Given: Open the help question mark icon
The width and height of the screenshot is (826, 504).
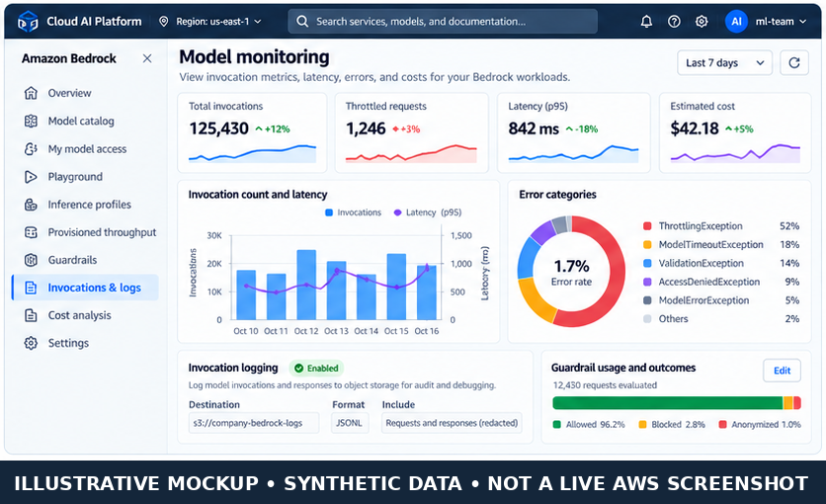Looking at the screenshot, I should pos(674,22).
